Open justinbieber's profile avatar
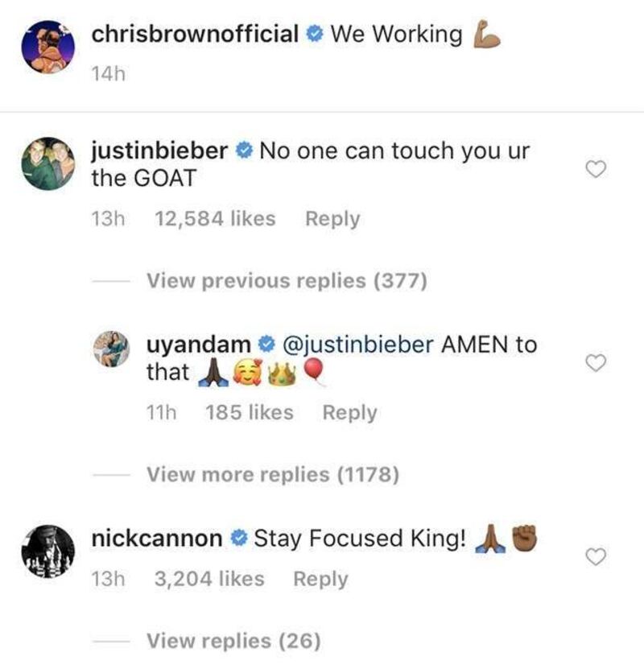This screenshot has width=644, height=669. tap(48, 163)
